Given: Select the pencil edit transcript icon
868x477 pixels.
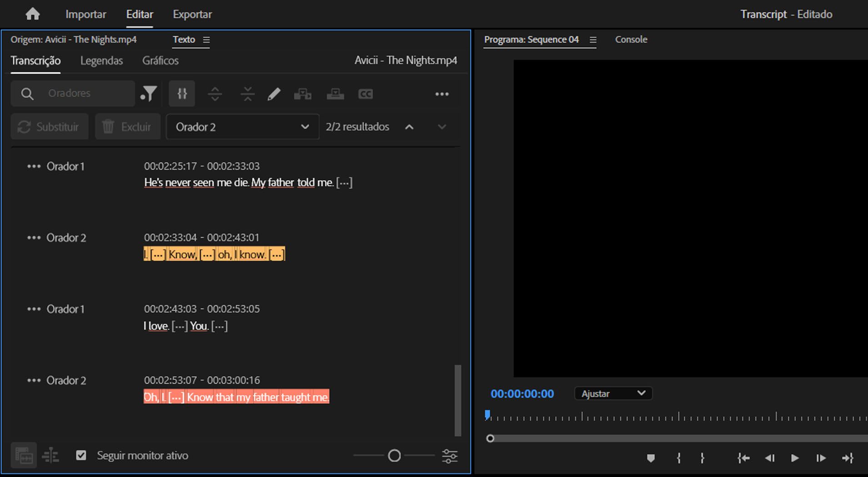Looking at the screenshot, I should click(x=274, y=93).
